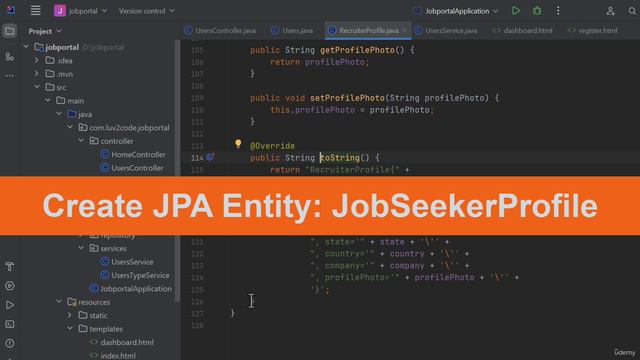The width and height of the screenshot is (640, 360).
Task: Collapse the com.luv2code.jobportal package
Action: [x=70, y=127]
